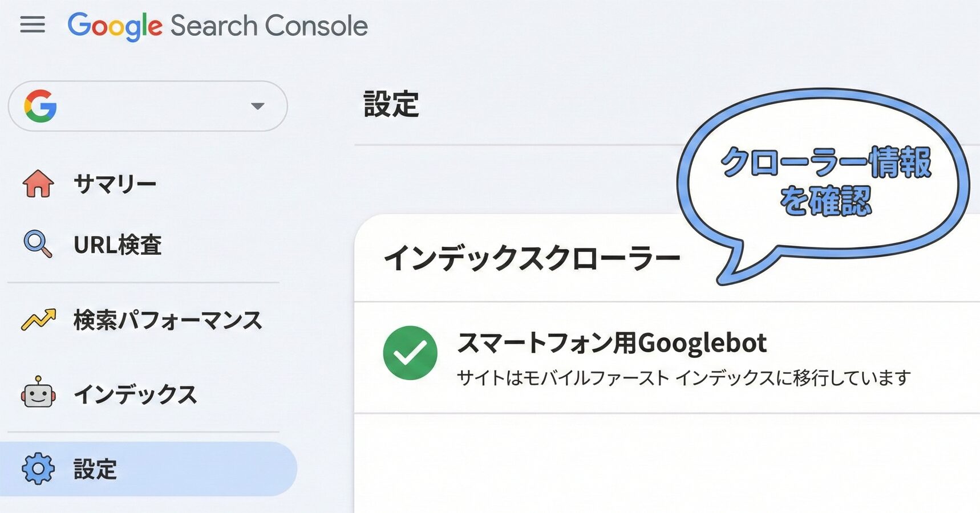Screen dimensions: 980x513
Task: Click the magnifier icon for URL検査
Action: (38, 244)
